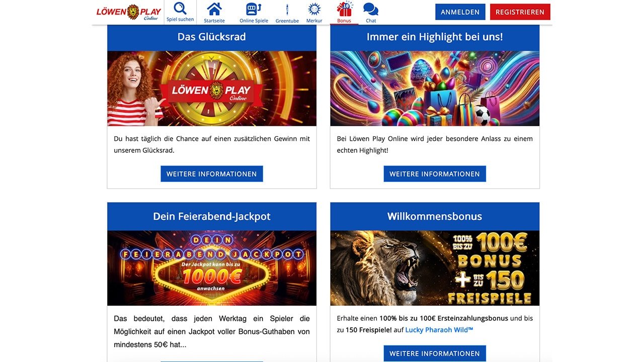Select the Bonus navigation label
The image size is (644, 362).
point(344,20)
